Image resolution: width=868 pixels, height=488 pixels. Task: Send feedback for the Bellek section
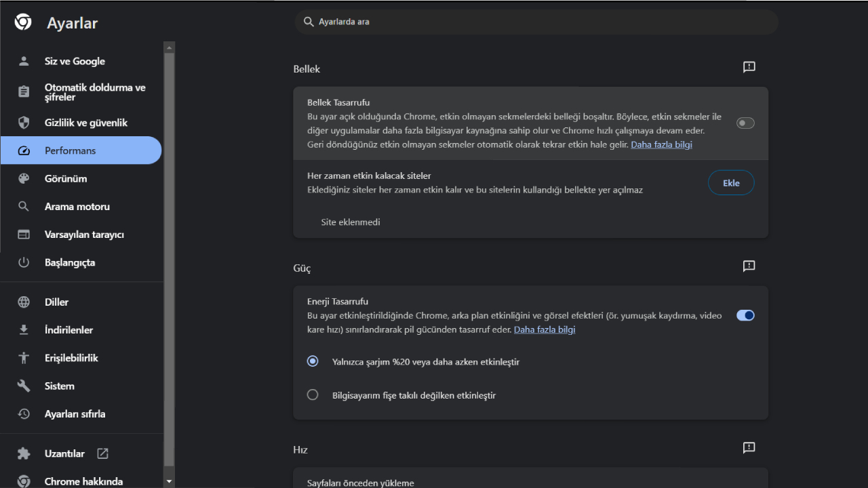tap(749, 67)
